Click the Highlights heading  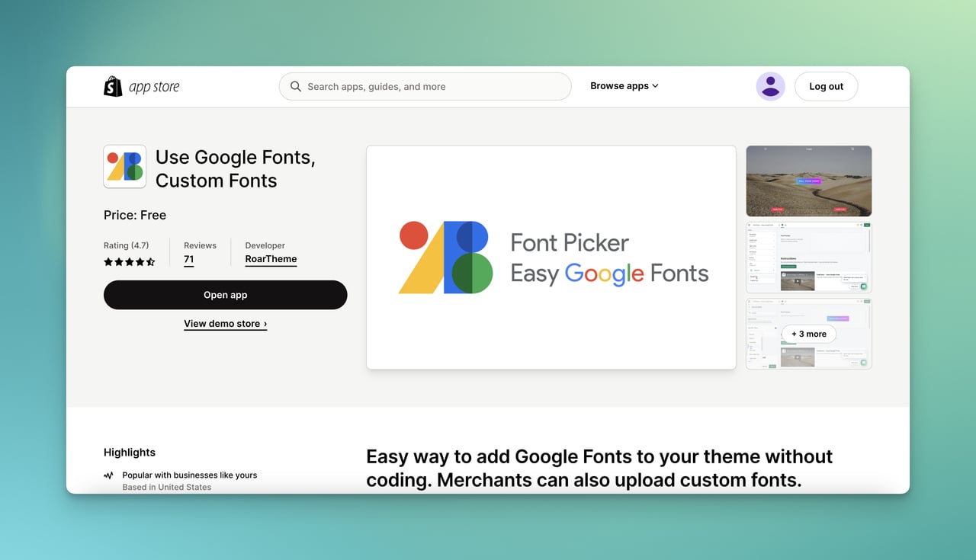(130, 452)
